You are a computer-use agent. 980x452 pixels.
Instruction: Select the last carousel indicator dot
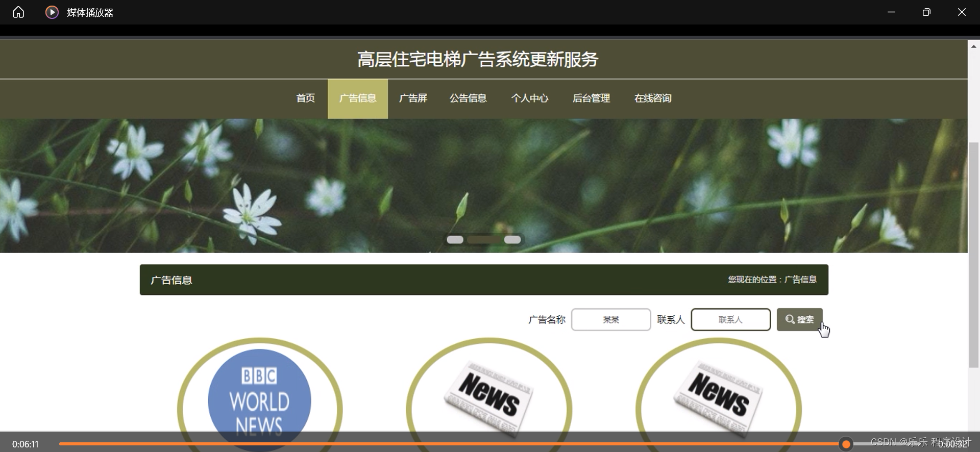click(x=512, y=240)
